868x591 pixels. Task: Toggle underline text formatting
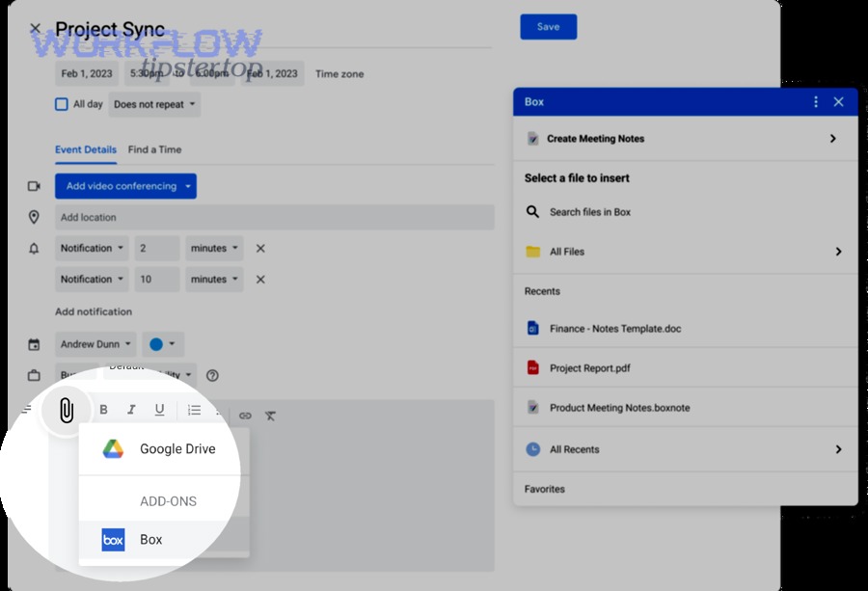159,410
